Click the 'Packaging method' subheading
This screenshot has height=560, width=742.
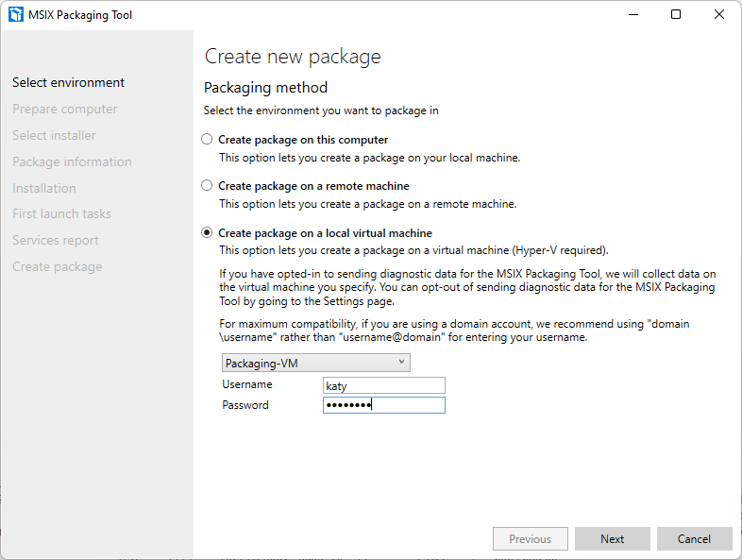[265, 88]
